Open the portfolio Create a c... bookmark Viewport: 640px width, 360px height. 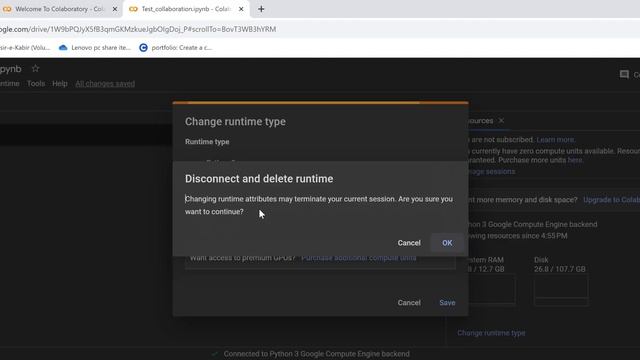click(176, 48)
